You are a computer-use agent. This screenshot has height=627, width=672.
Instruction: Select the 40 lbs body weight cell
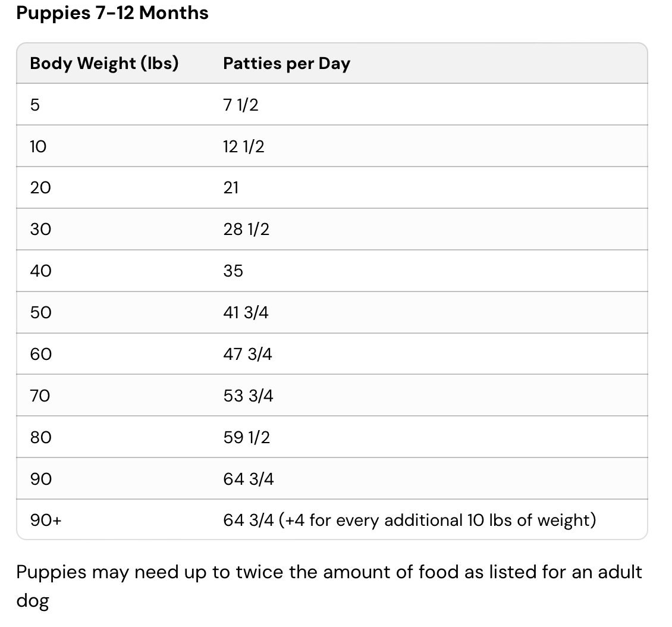click(40, 271)
